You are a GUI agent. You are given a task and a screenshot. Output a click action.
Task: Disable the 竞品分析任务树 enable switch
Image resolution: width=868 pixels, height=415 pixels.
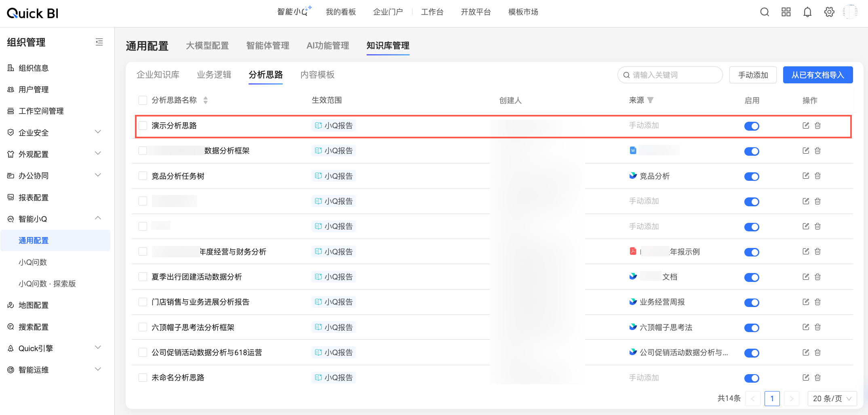click(x=752, y=176)
